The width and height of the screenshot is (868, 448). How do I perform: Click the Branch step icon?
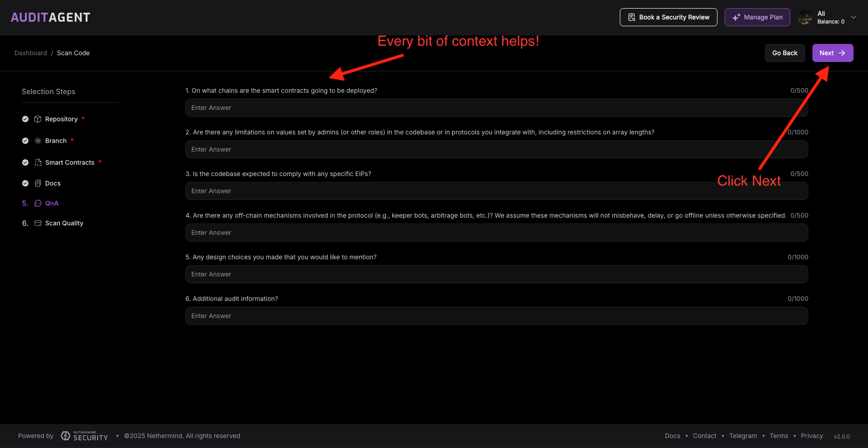[38, 141]
